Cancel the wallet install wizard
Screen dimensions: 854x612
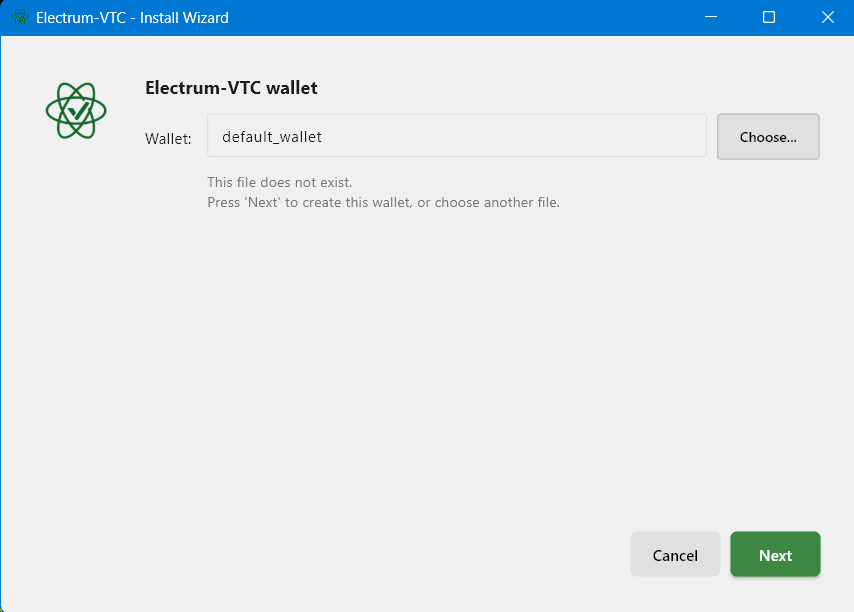tap(675, 554)
